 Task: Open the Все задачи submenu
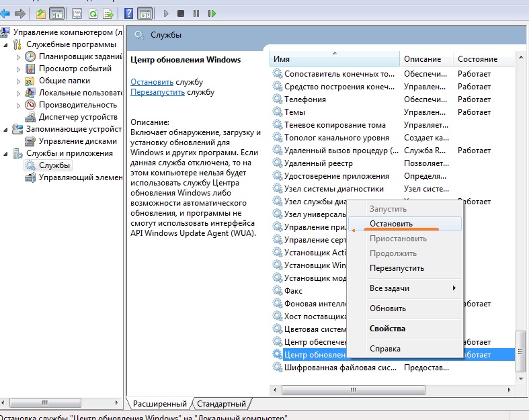point(413,288)
